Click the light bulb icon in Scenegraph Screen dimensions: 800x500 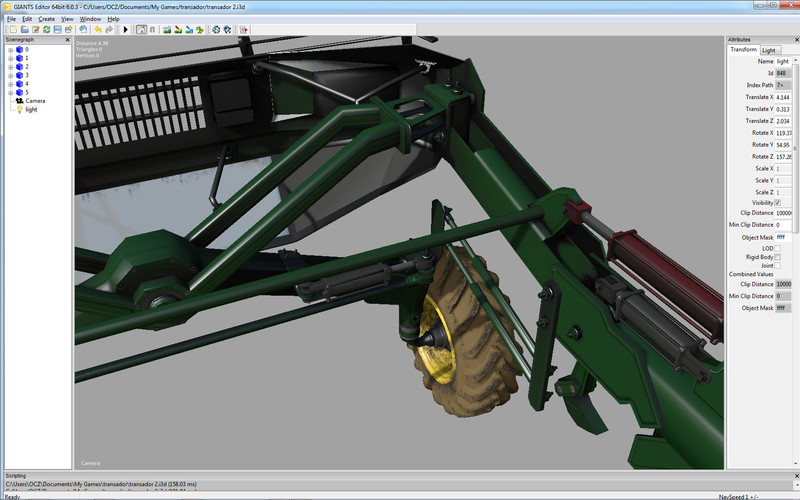(x=18, y=110)
